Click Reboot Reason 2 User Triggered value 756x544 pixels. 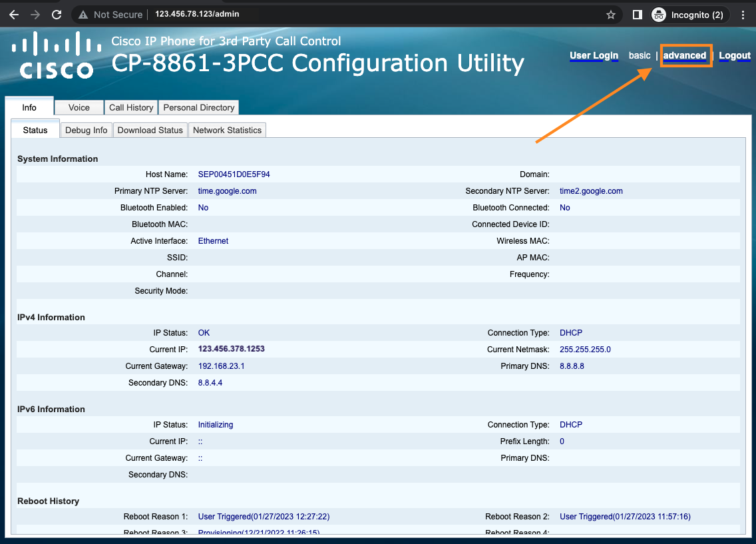click(625, 517)
